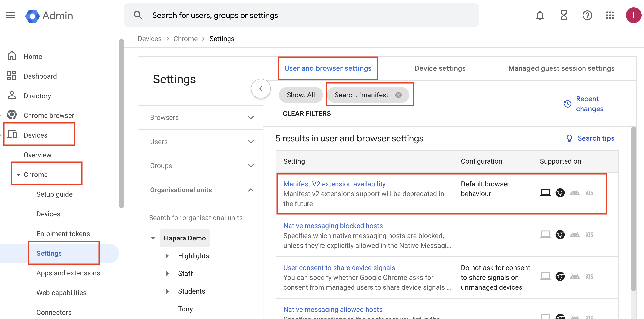
Task: Click the Android icon in the Manifest V2 row
Action: pyautogui.click(x=574, y=193)
